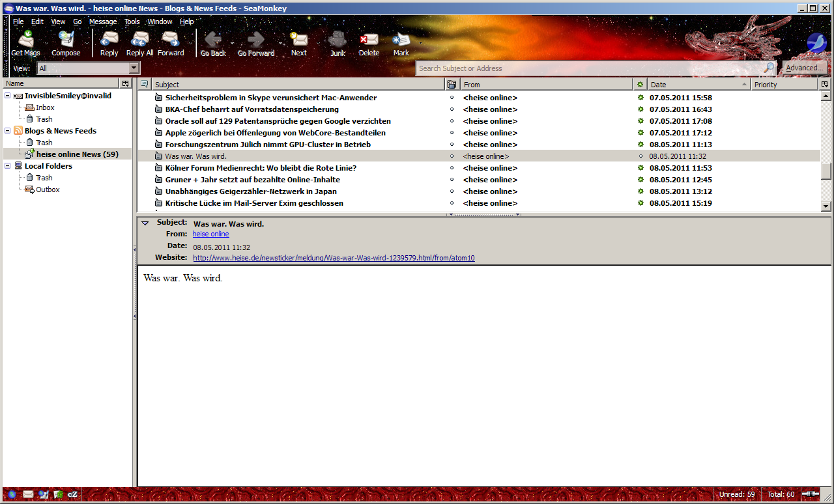This screenshot has width=834, height=504.
Task: Collapse Blogs & News Feeds account
Action: pyautogui.click(x=8, y=131)
